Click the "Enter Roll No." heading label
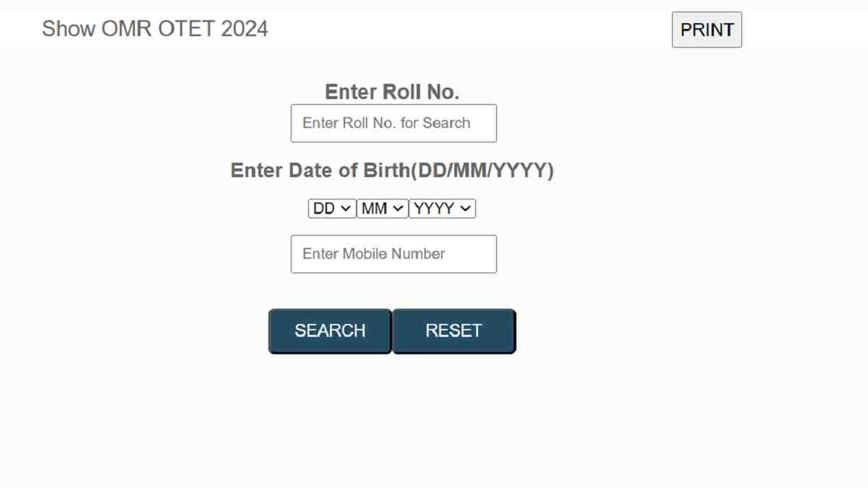The height and width of the screenshot is (488, 868). [x=392, y=92]
